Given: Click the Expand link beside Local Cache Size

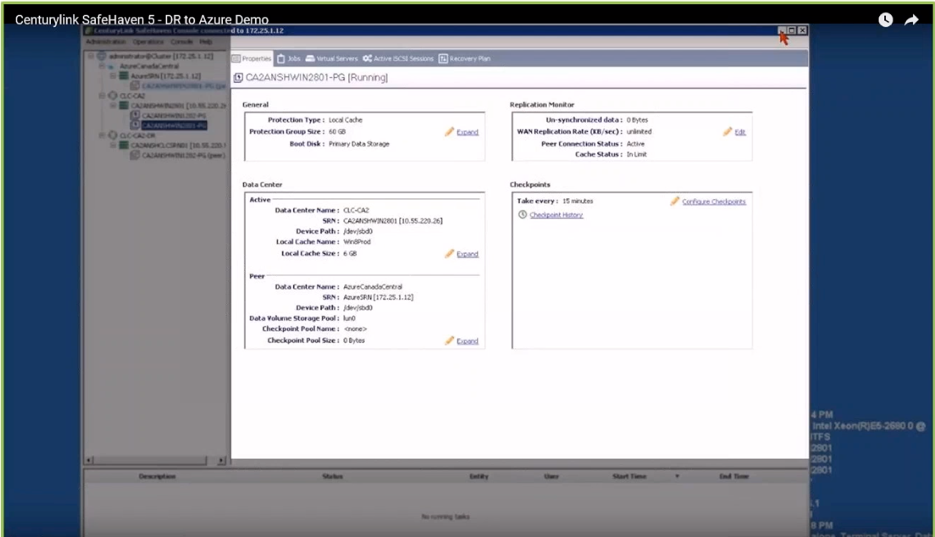Looking at the screenshot, I should tap(468, 254).
